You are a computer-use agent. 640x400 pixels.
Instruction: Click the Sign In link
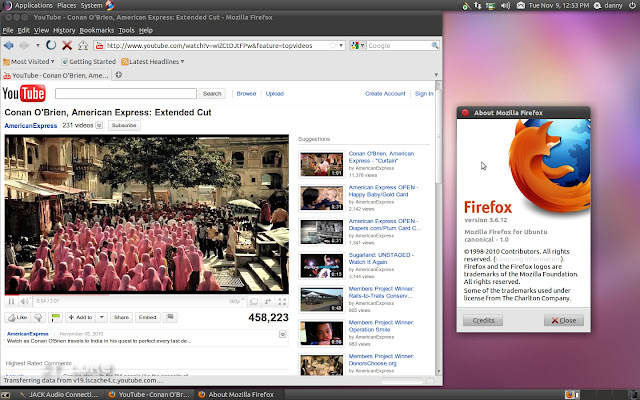[424, 93]
